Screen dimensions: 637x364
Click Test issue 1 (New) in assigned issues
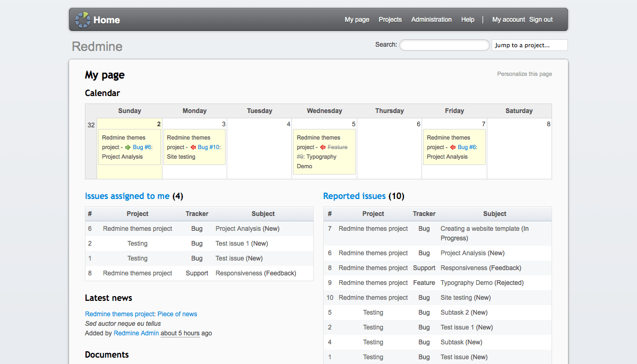point(242,244)
